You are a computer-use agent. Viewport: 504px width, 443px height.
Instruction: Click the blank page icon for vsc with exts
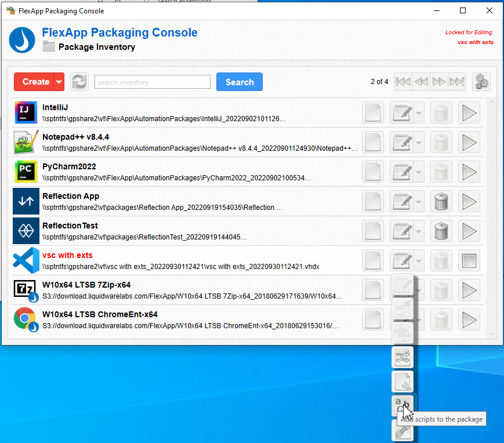pos(373,260)
